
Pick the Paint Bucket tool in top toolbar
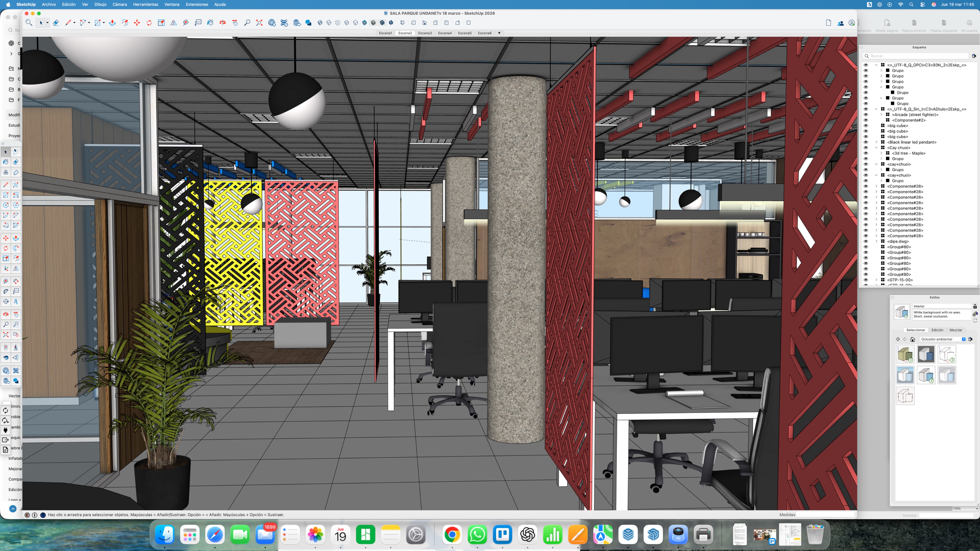[210, 23]
